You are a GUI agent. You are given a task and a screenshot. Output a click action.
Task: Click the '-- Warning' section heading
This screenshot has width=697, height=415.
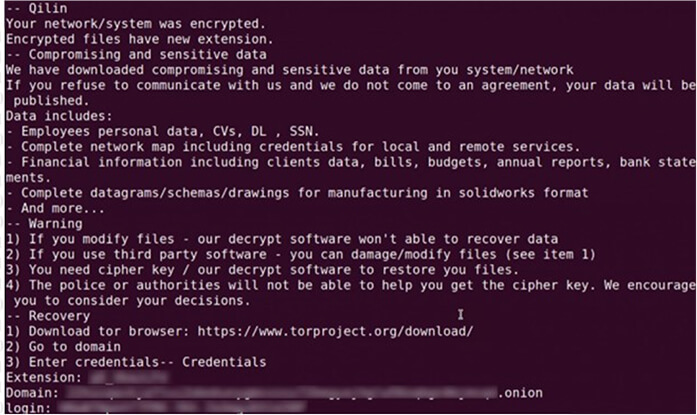(44, 223)
